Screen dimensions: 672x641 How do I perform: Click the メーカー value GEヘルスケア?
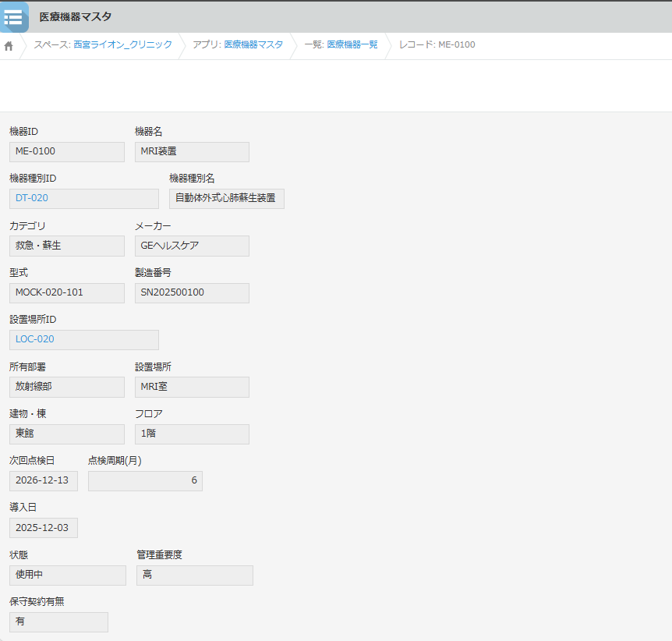pyautogui.click(x=192, y=246)
